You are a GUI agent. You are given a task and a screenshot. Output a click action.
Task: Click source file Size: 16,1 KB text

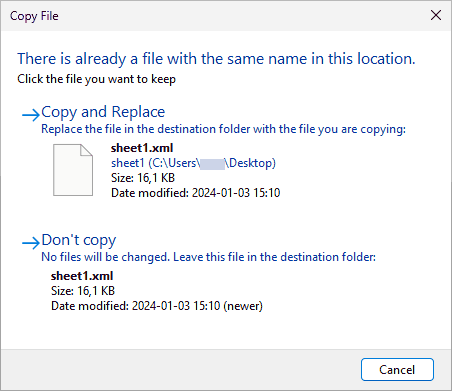pos(143,178)
